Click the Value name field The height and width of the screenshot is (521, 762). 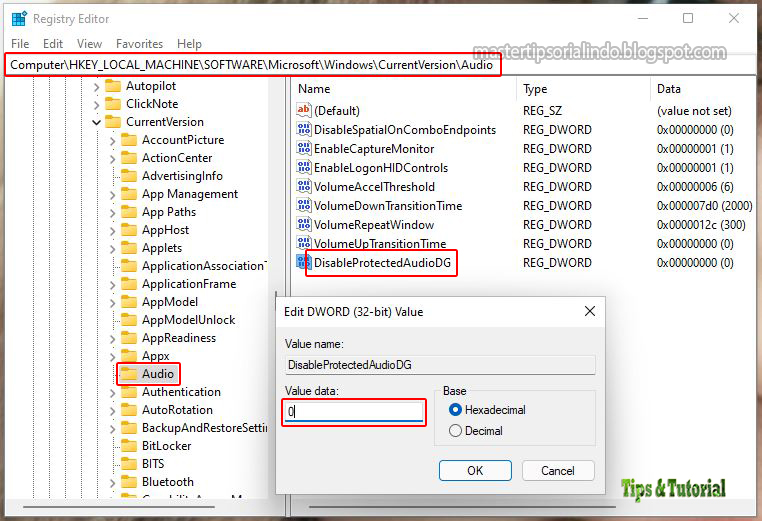pyautogui.click(x=440, y=365)
